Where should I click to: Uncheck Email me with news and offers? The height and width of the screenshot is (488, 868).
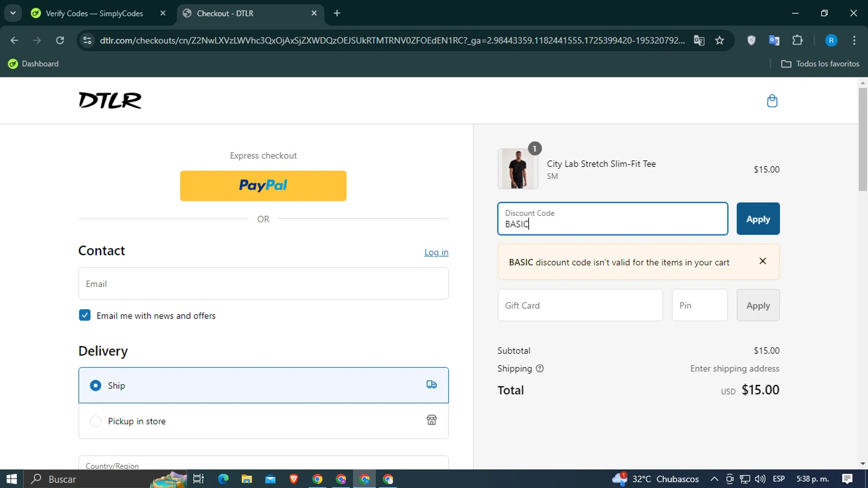click(x=84, y=315)
